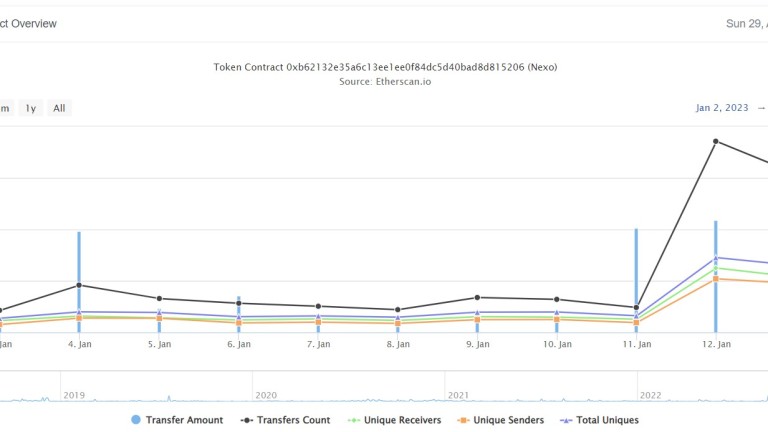Click Unique Senders square marker on 12. Jan
This screenshot has height=432, width=768.
coord(716,279)
